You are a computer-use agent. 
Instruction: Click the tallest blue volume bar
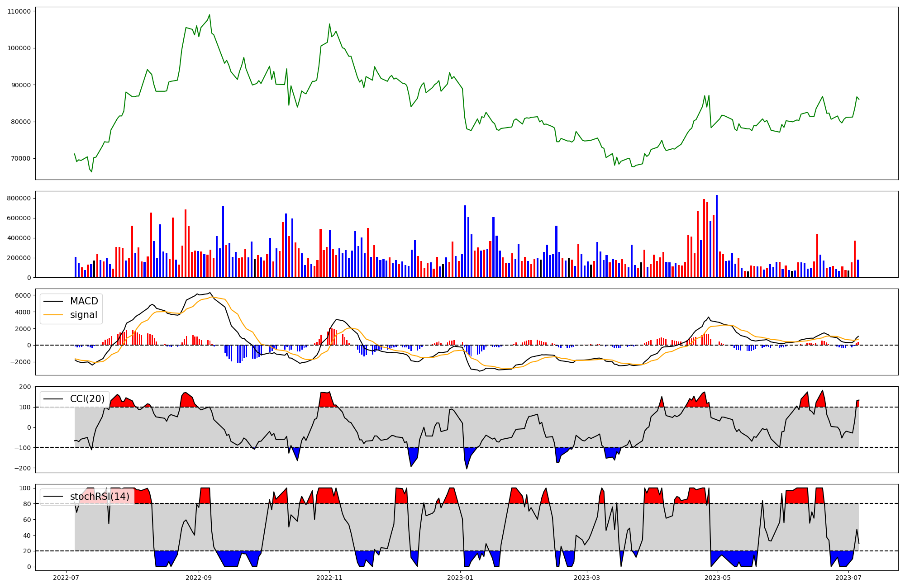point(717,236)
